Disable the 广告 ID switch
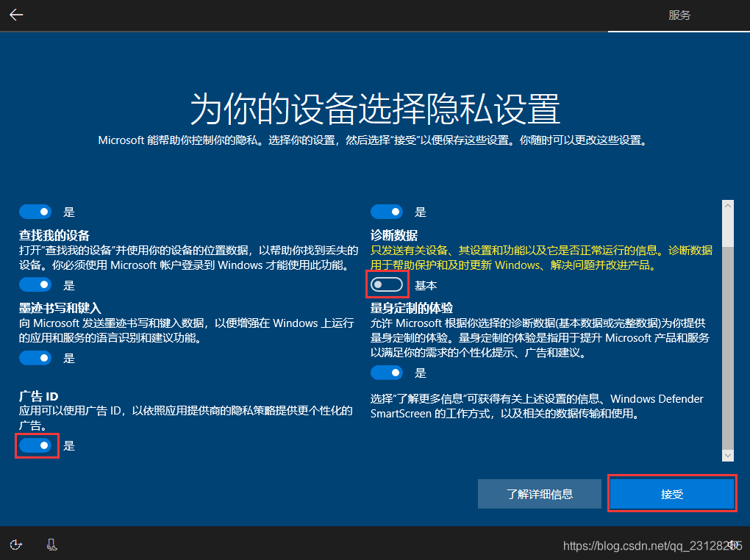The image size is (750, 560). [x=35, y=445]
